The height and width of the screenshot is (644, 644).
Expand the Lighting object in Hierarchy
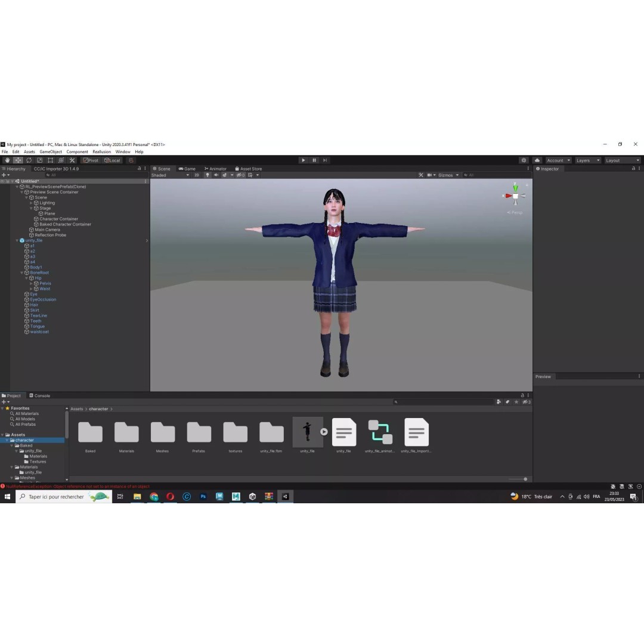coord(31,203)
